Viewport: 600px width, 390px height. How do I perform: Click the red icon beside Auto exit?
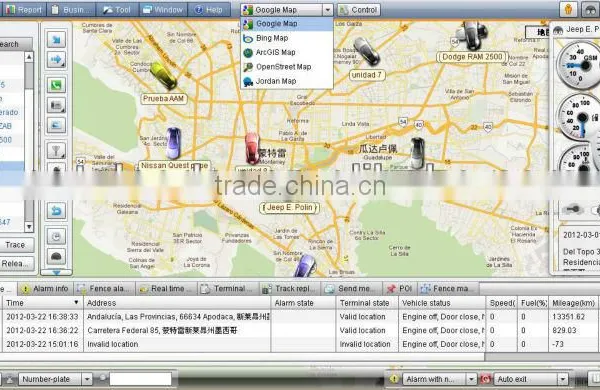coord(485,379)
